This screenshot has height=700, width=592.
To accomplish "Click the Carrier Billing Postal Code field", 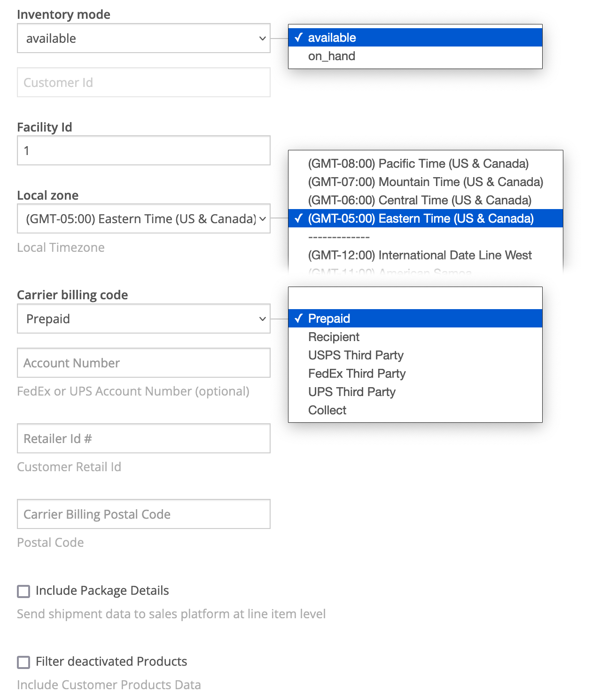I will click(143, 514).
